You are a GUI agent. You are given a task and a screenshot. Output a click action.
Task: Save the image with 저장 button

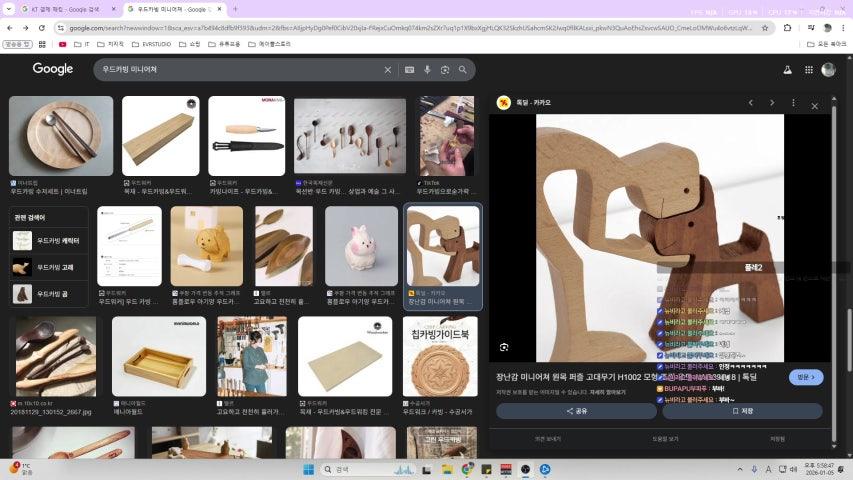(742, 411)
